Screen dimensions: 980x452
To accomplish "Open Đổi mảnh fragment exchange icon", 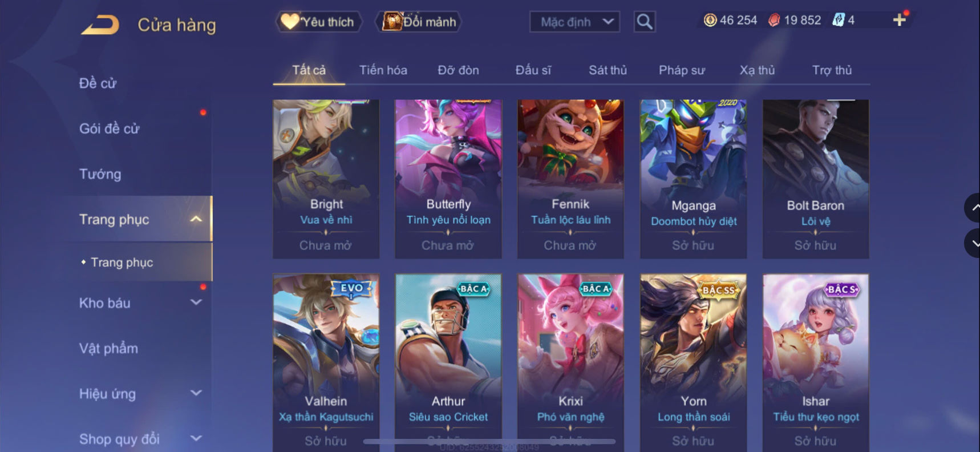I will click(x=392, y=22).
